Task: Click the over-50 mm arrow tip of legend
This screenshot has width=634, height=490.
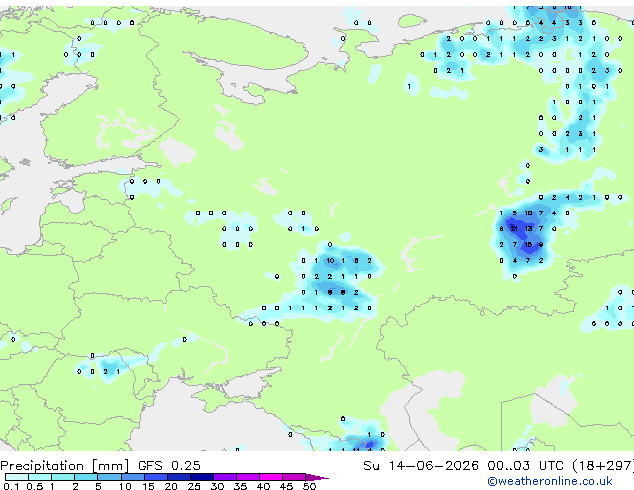Action: [317, 477]
